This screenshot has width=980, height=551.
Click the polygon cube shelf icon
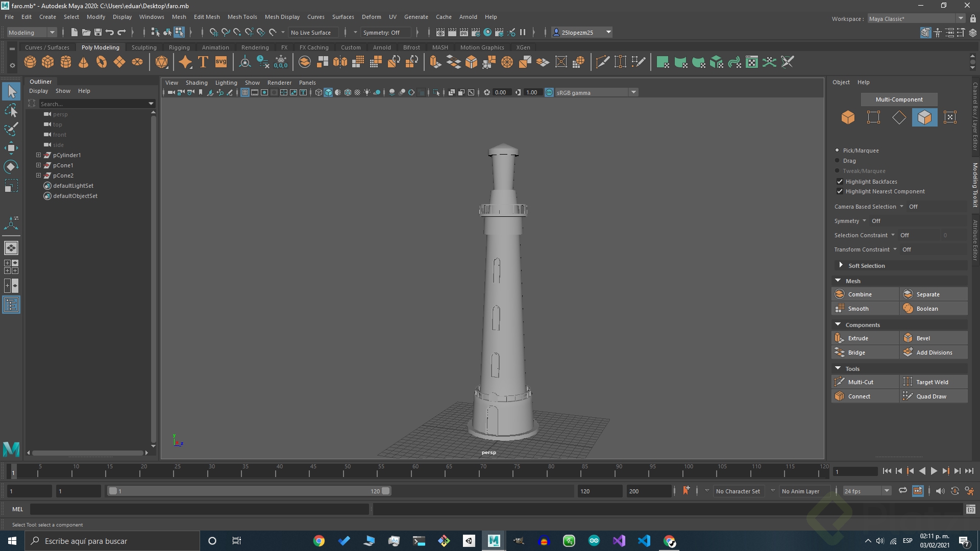pyautogui.click(x=48, y=62)
